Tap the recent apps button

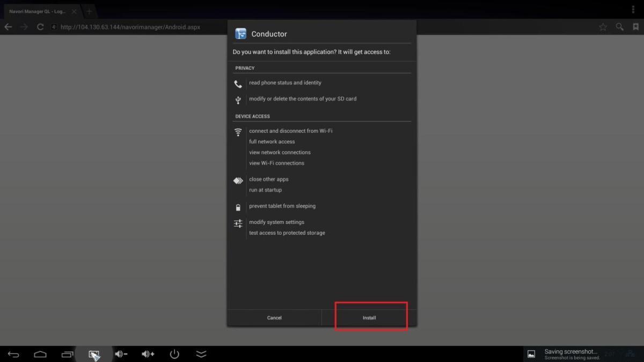click(67, 354)
